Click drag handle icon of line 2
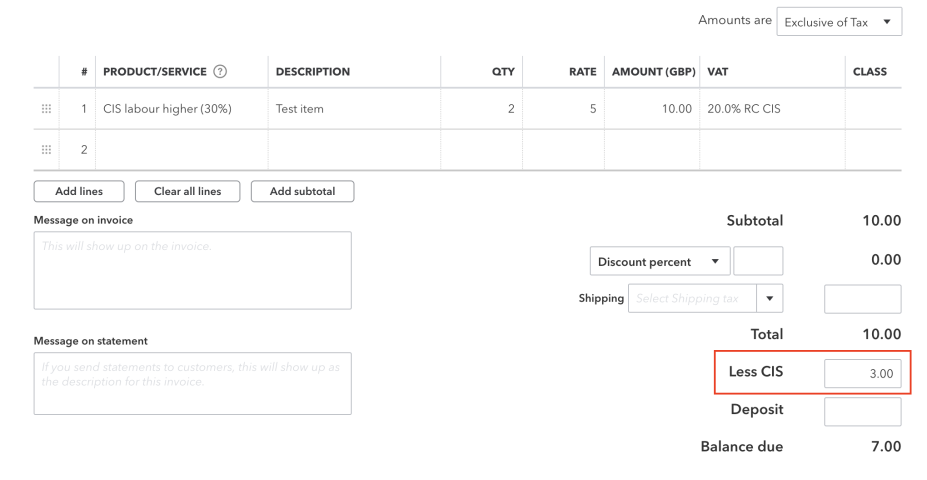927x480 pixels. [46, 150]
